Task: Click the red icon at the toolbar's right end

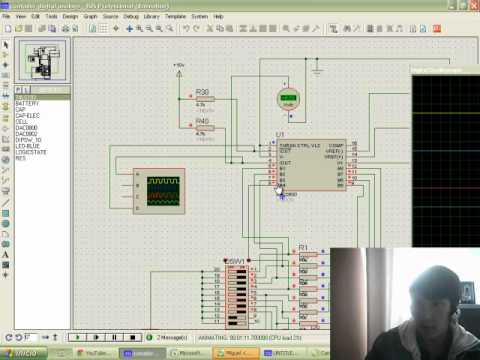Action: coord(437,29)
